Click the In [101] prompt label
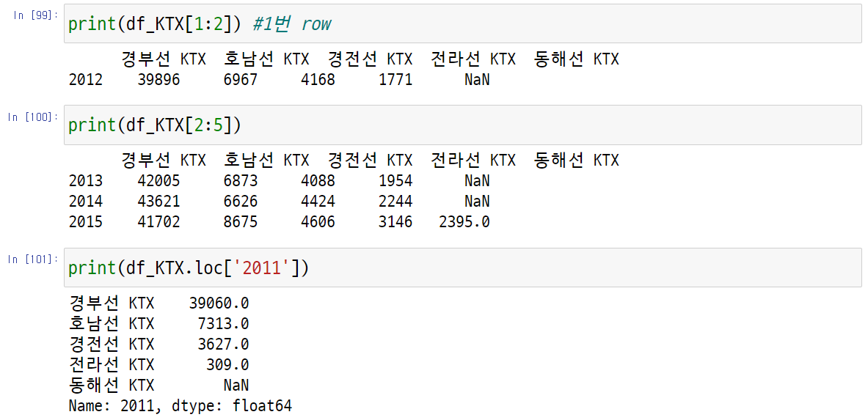The height and width of the screenshot is (420, 868). 33,259
